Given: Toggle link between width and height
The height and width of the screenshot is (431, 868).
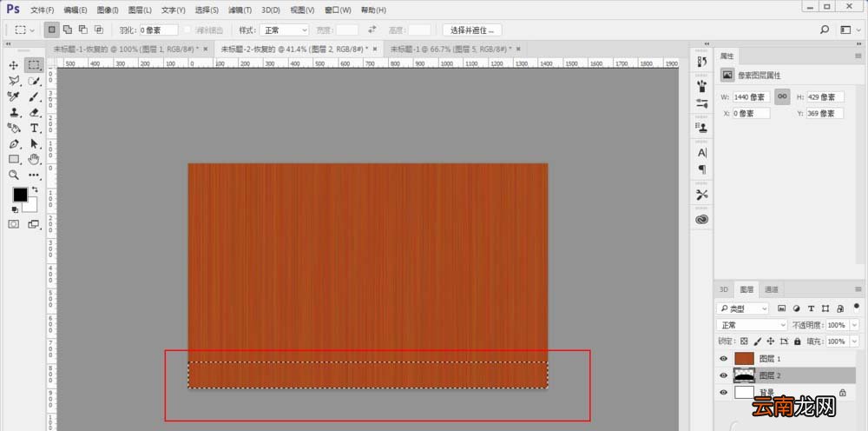Looking at the screenshot, I should coord(782,96).
